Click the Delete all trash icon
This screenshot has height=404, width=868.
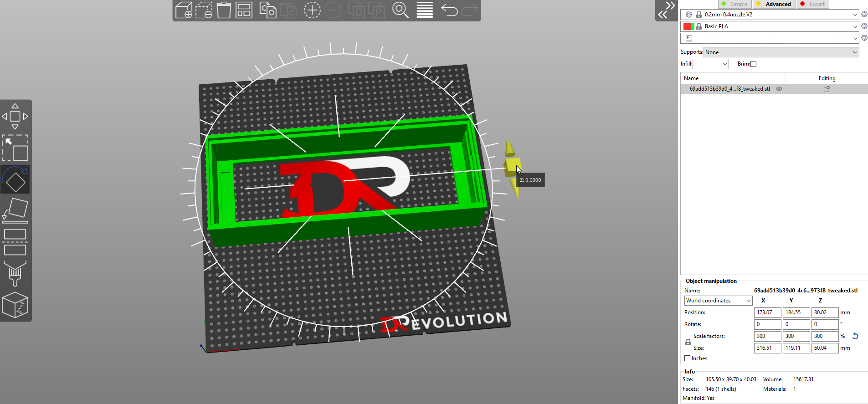point(224,10)
